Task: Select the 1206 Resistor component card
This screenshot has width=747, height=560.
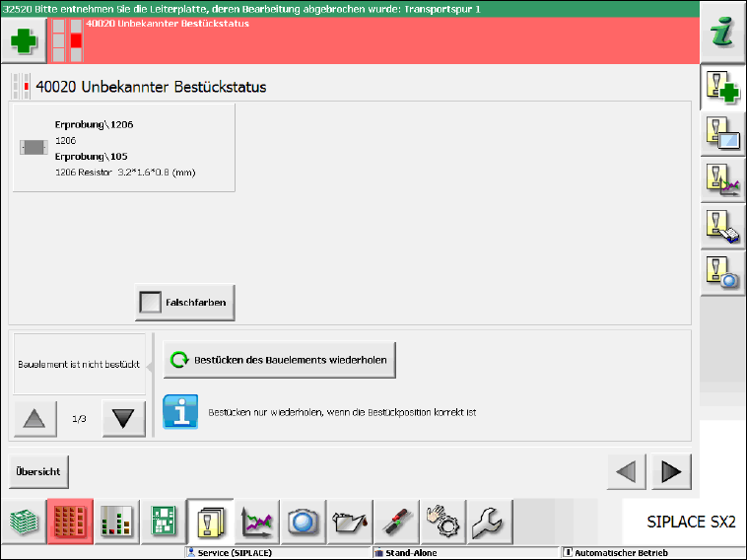Action: pyautogui.click(x=124, y=148)
